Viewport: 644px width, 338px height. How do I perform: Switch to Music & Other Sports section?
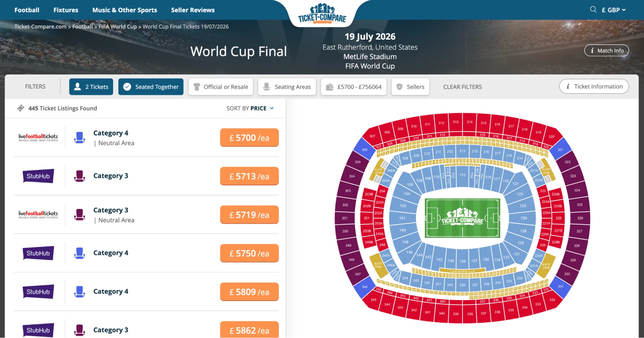125,10
